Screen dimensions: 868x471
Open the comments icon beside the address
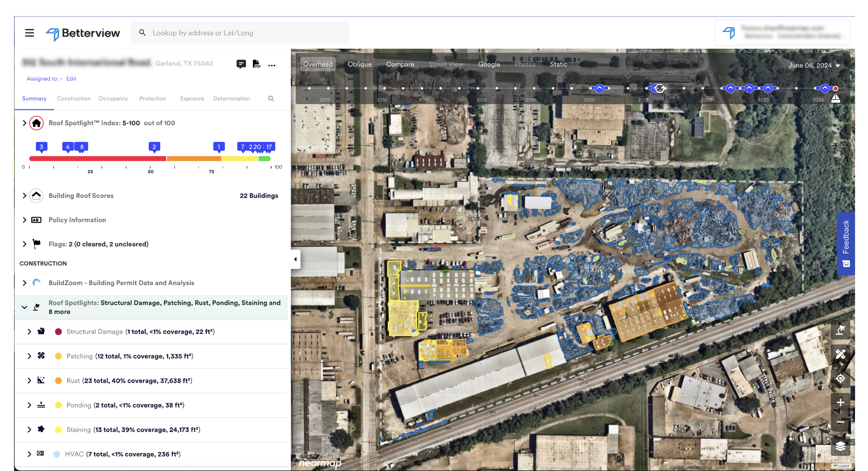241,64
